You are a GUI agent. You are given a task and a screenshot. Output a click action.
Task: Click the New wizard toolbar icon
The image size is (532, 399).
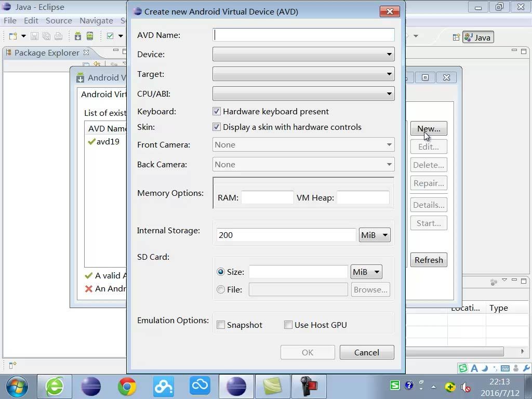pos(13,36)
